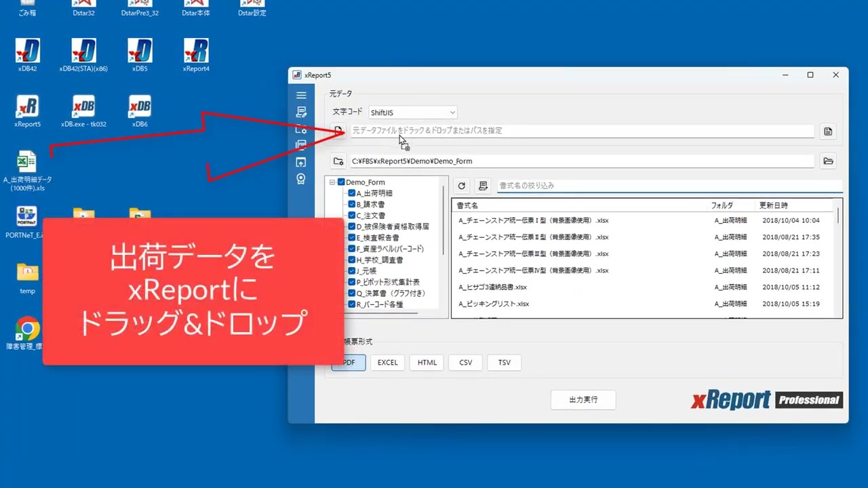Open the 文字コード ShiftJIS dropdown
Screen dimensions: 868x488
pos(413,113)
